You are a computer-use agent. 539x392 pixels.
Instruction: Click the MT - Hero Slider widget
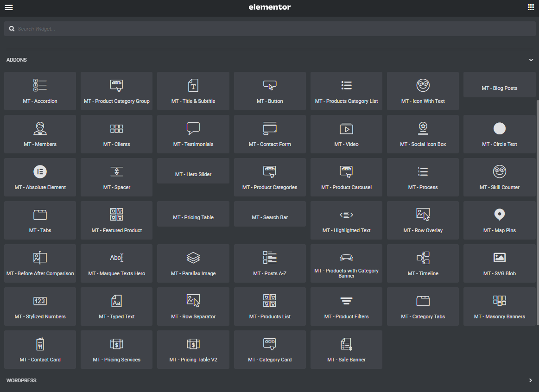(x=193, y=171)
